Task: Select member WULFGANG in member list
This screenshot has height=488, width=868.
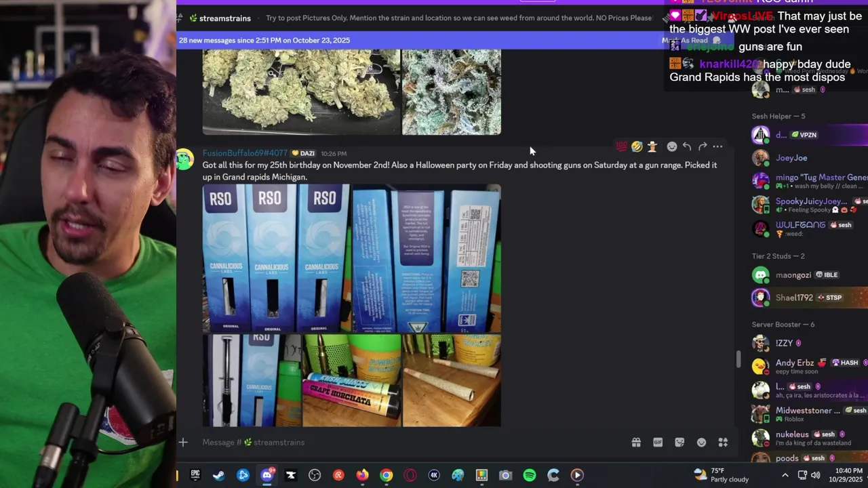Action: (808, 228)
